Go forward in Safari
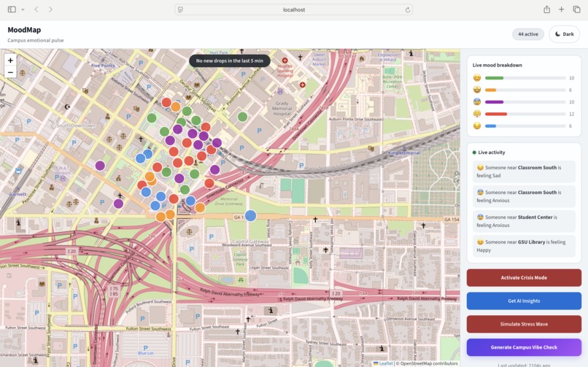Viewport: 588px width, 367px height. [x=50, y=9]
